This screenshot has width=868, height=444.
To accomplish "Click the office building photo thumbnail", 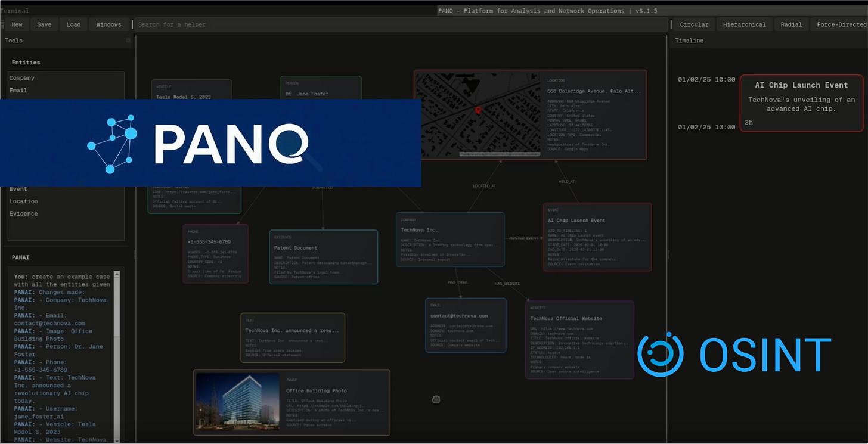I will point(237,402).
